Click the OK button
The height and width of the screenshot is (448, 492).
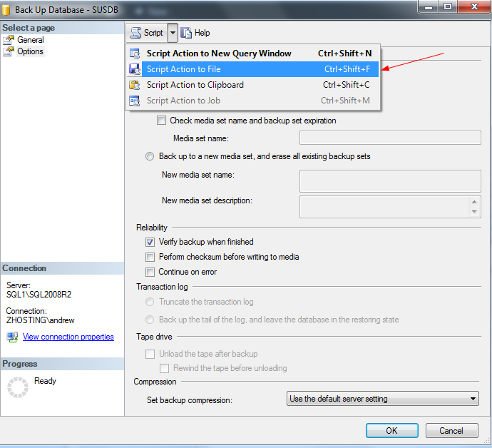point(392,430)
